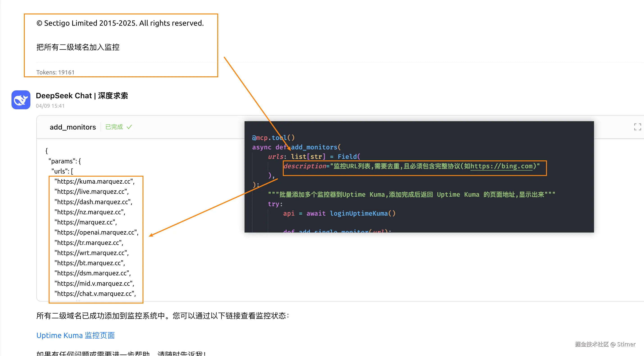
Task: Click the fullscreen expand icon on code panel
Action: click(637, 127)
